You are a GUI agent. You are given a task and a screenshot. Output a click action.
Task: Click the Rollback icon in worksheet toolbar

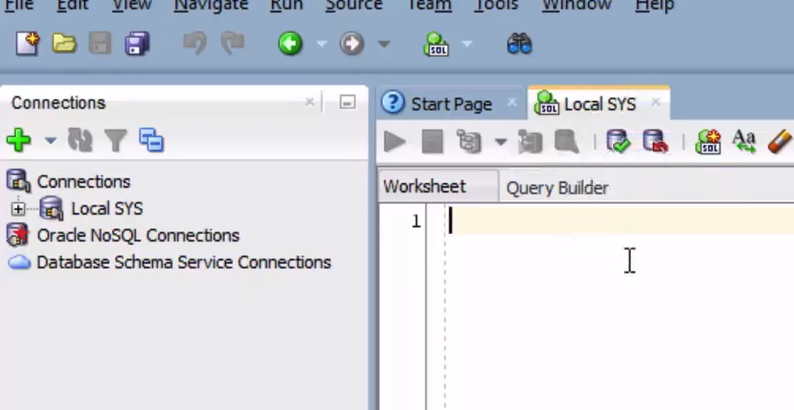[x=655, y=142]
